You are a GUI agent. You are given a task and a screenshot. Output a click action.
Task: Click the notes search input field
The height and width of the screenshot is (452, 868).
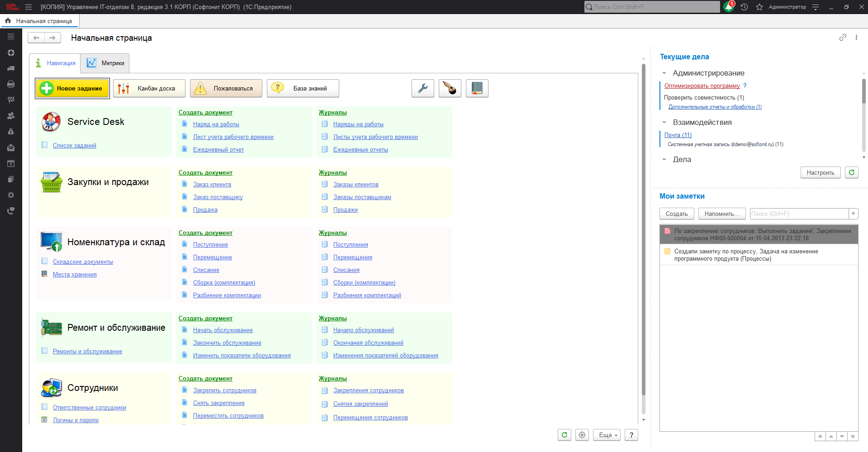(x=798, y=214)
